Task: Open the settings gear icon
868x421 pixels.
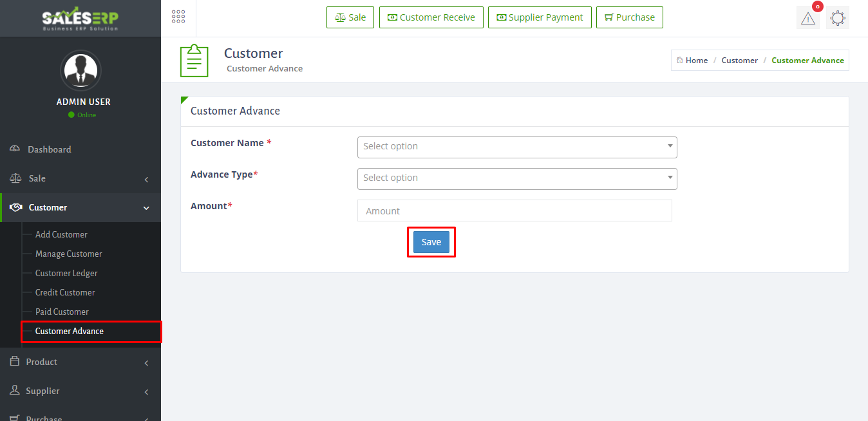Action: pyautogui.click(x=837, y=18)
